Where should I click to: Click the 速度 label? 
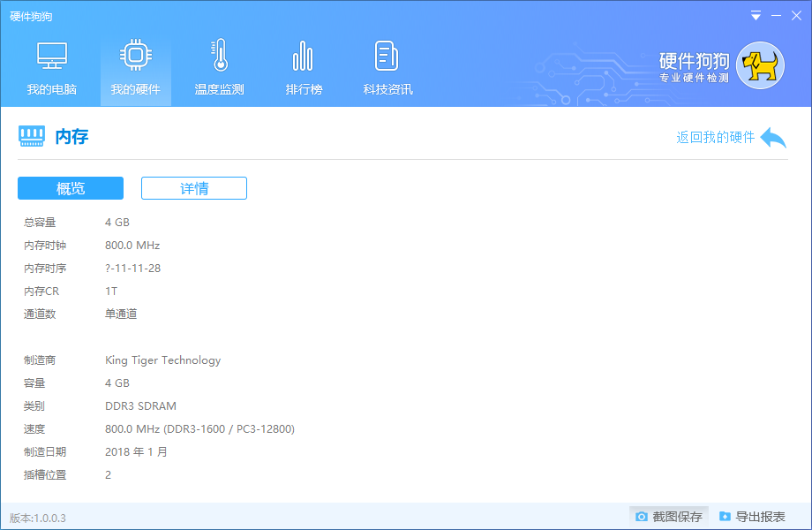pos(34,429)
